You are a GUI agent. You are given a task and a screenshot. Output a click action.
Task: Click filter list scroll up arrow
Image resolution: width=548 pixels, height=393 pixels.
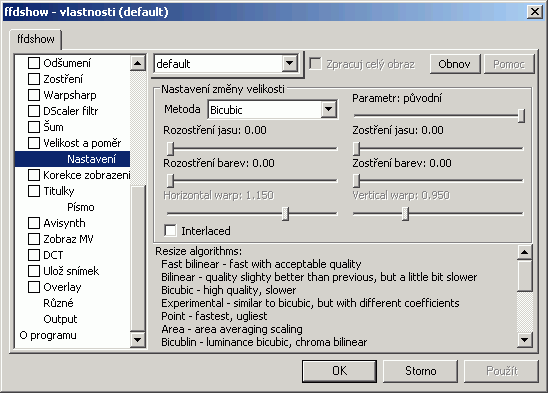[137, 63]
